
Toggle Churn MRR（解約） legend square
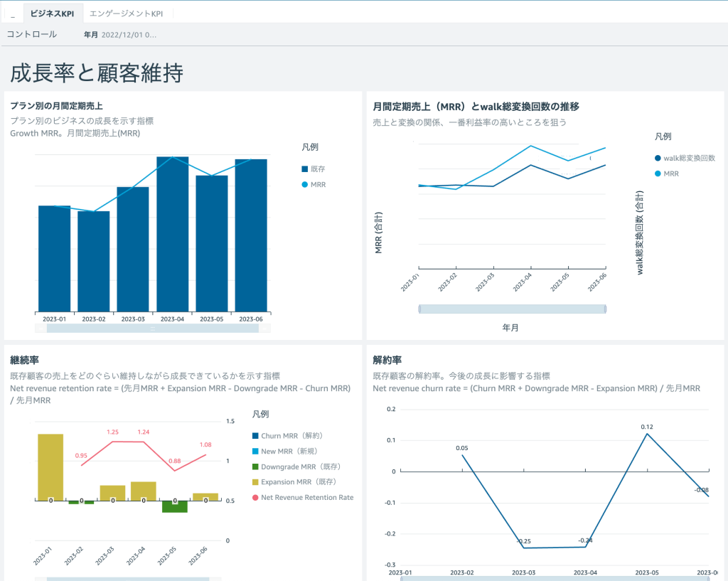(255, 436)
